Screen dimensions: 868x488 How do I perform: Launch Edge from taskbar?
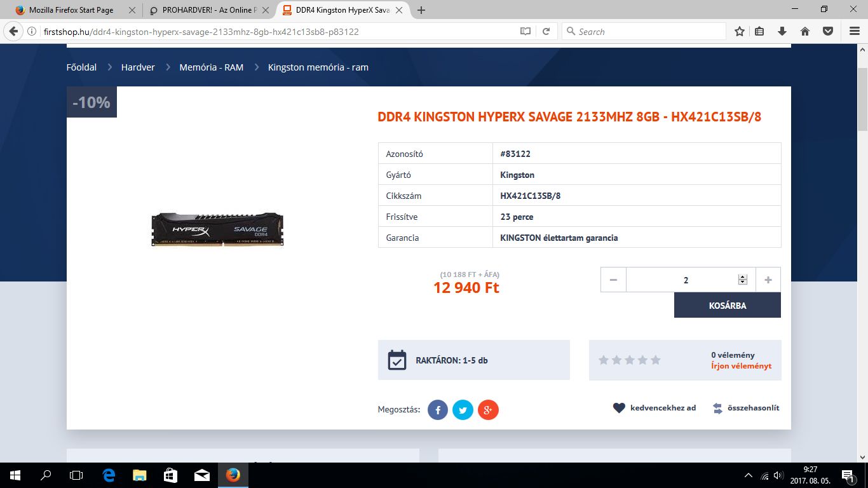(109, 475)
